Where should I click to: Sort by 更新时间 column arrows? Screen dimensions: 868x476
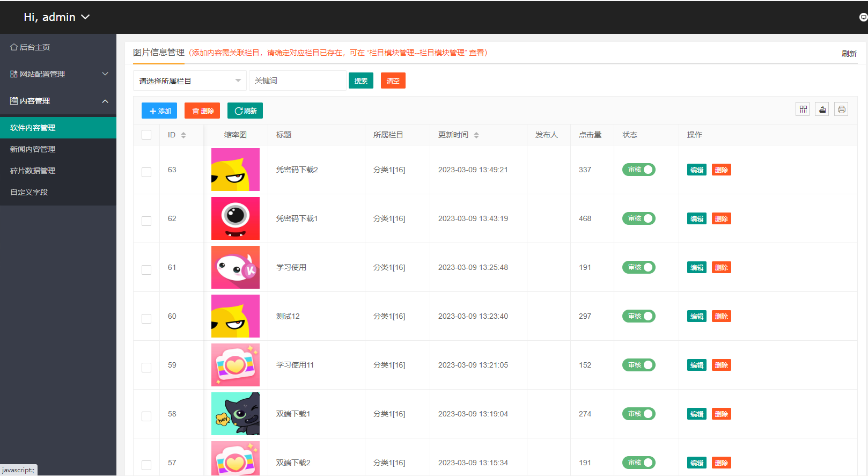coord(476,135)
